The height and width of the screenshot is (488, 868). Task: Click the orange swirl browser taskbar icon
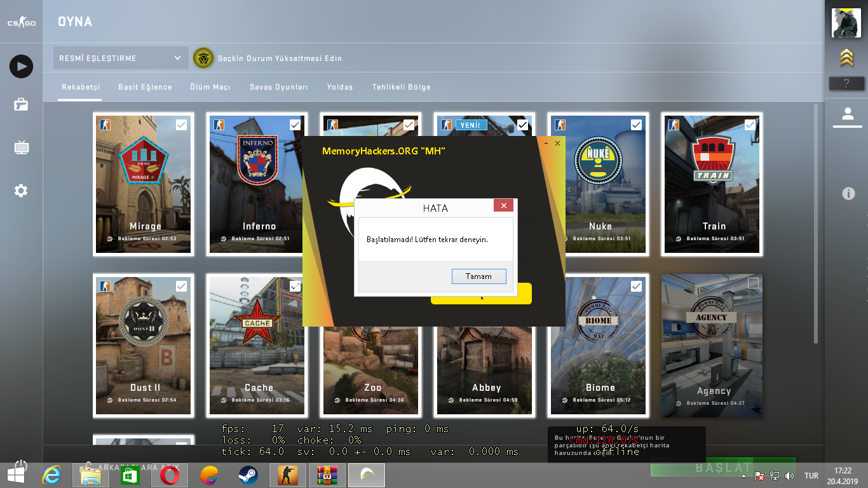point(208,475)
